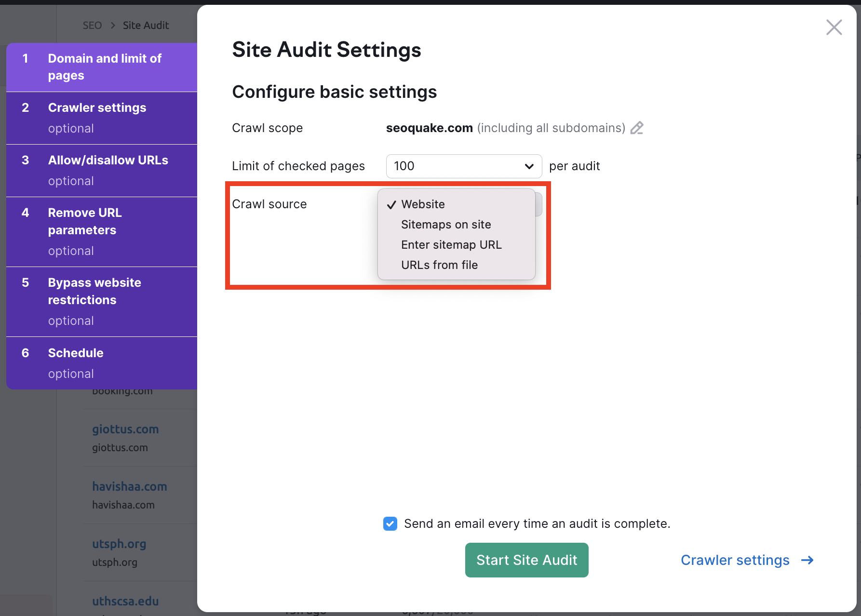Click the arrow next to Crawler settings
This screenshot has height=616, width=861.
[x=807, y=560]
